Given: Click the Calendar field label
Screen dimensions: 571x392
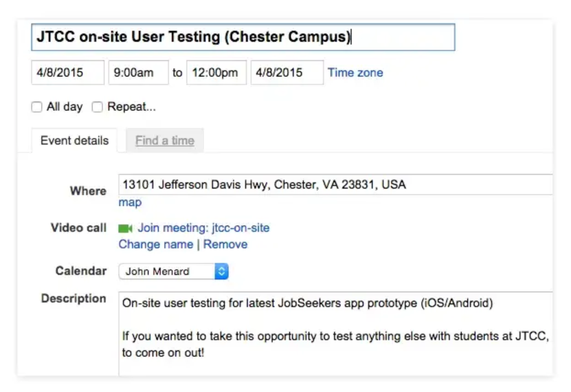Looking at the screenshot, I should tap(81, 271).
